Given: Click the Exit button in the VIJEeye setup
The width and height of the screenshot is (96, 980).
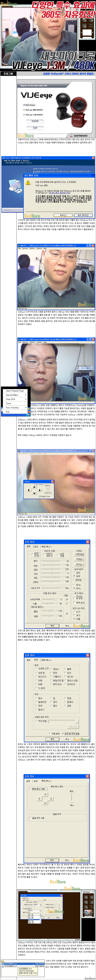Looking at the screenshot, I should click(35, 128).
